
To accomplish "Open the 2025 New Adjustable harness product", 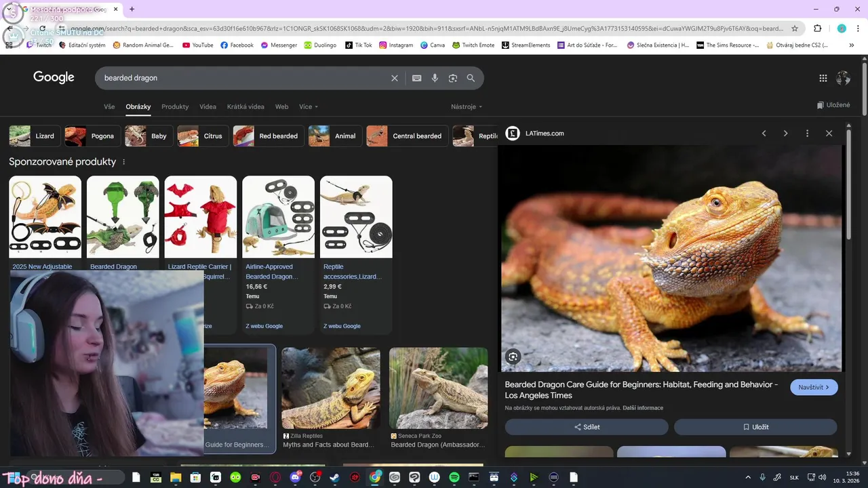I will tap(45, 224).
